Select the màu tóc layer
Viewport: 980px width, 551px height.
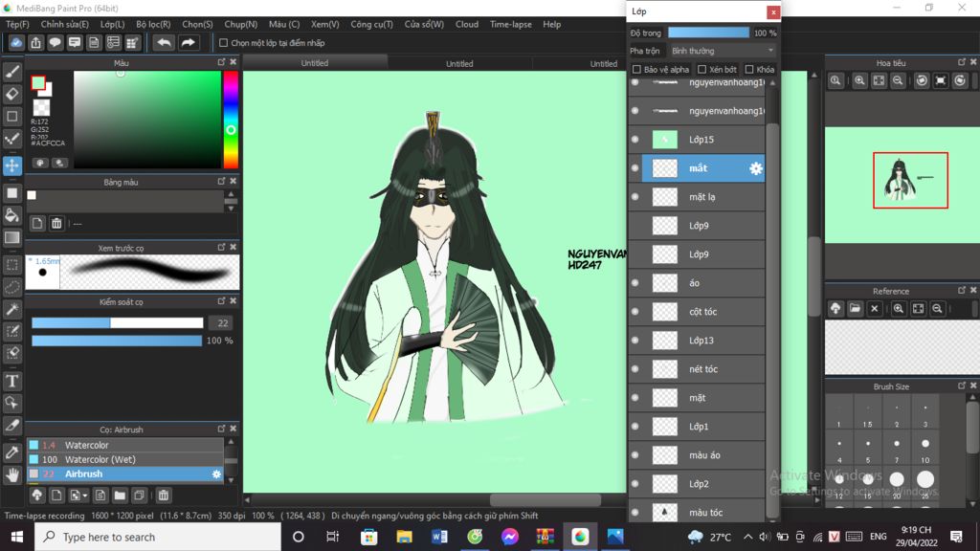point(697,512)
